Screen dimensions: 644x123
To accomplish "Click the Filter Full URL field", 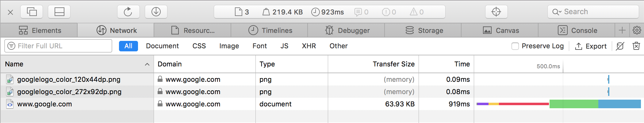I will coord(58,46).
